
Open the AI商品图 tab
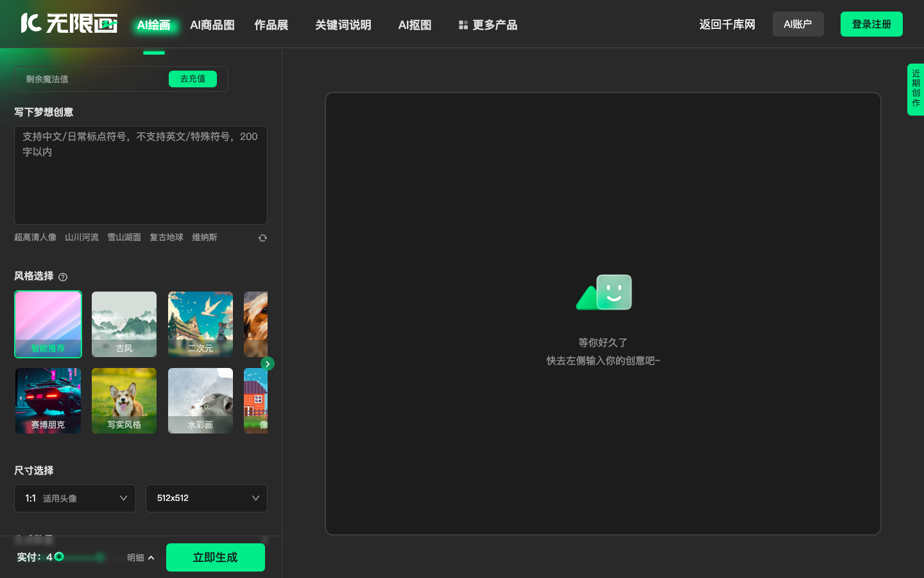pyautogui.click(x=212, y=25)
